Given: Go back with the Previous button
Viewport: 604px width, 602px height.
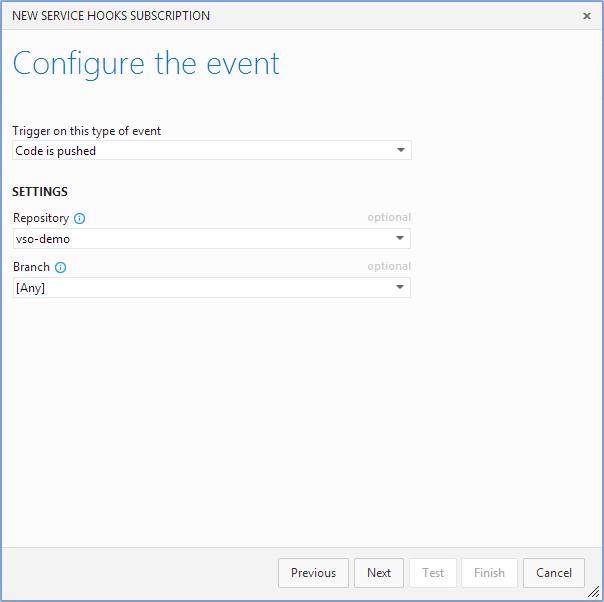Looking at the screenshot, I should click(313, 573).
